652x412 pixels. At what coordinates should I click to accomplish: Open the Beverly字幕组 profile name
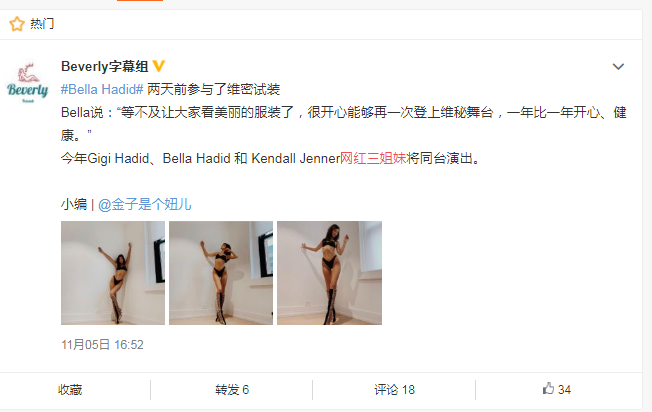105,66
